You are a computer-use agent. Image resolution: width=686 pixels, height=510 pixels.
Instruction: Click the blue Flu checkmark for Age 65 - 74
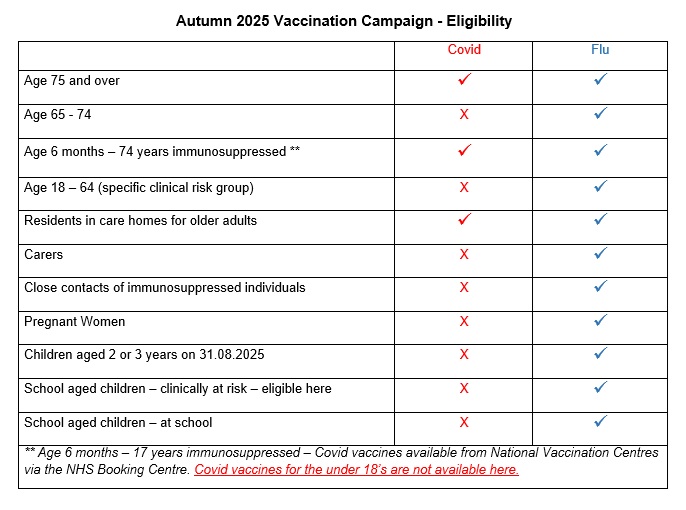[x=600, y=113]
